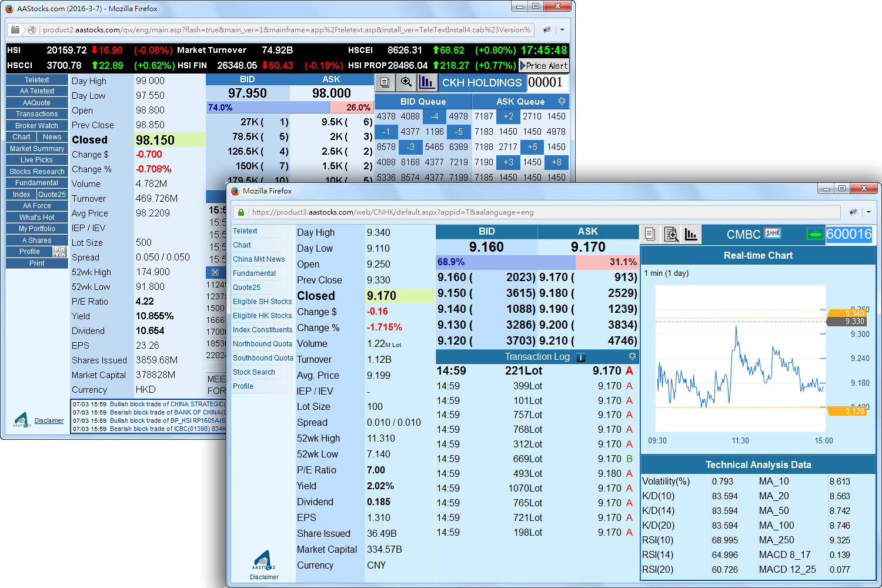Screen dimensions: 882x588
Task: Click the Profile link in the front window
Action: click(243, 386)
